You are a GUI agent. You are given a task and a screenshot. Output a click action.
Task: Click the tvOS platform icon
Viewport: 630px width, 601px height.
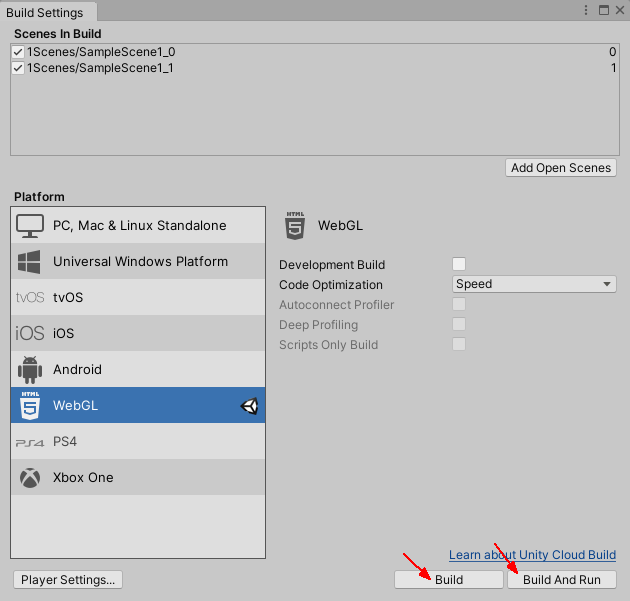[x=30, y=297]
